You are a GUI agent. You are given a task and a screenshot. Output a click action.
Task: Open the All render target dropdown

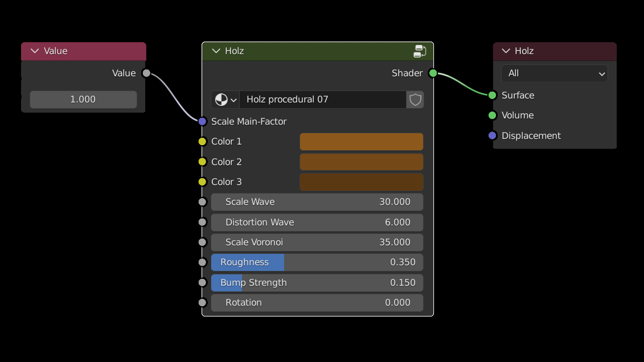(x=554, y=73)
